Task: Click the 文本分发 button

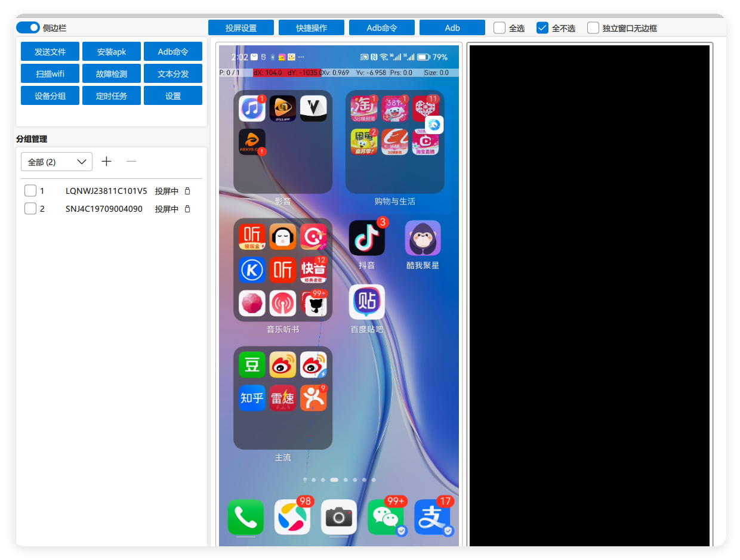Action: [173, 73]
